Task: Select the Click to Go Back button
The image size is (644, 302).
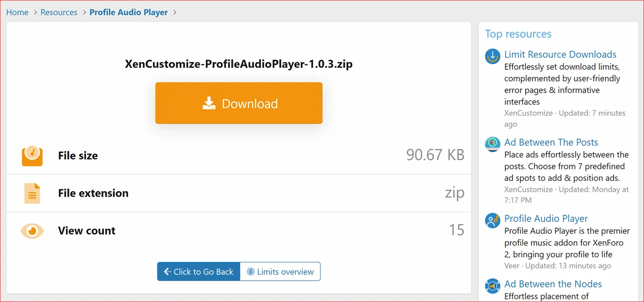Action: (198, 271)
